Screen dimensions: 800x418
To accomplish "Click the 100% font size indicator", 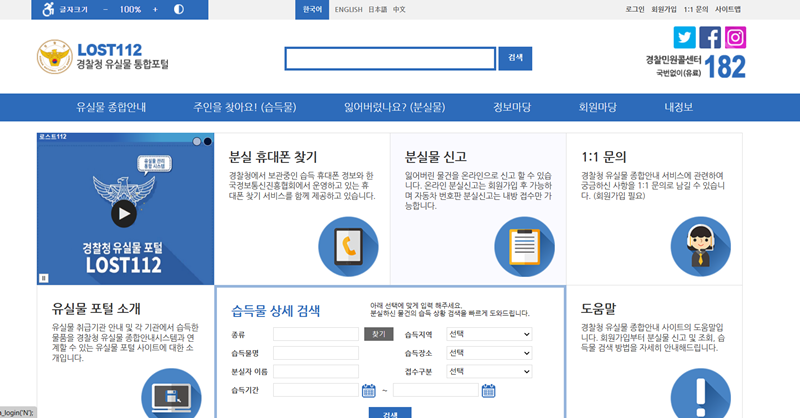I will 130,10.
